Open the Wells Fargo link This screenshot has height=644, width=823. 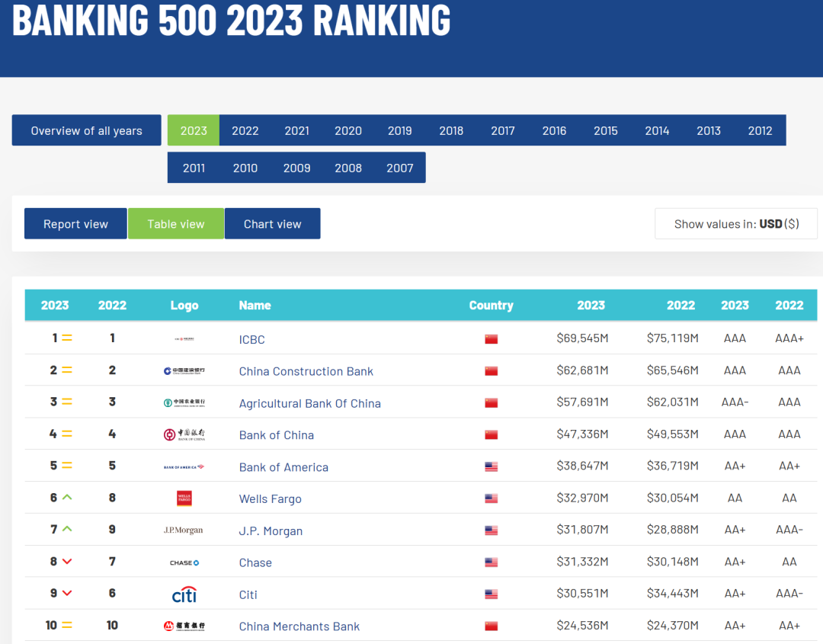coord(271,499)
